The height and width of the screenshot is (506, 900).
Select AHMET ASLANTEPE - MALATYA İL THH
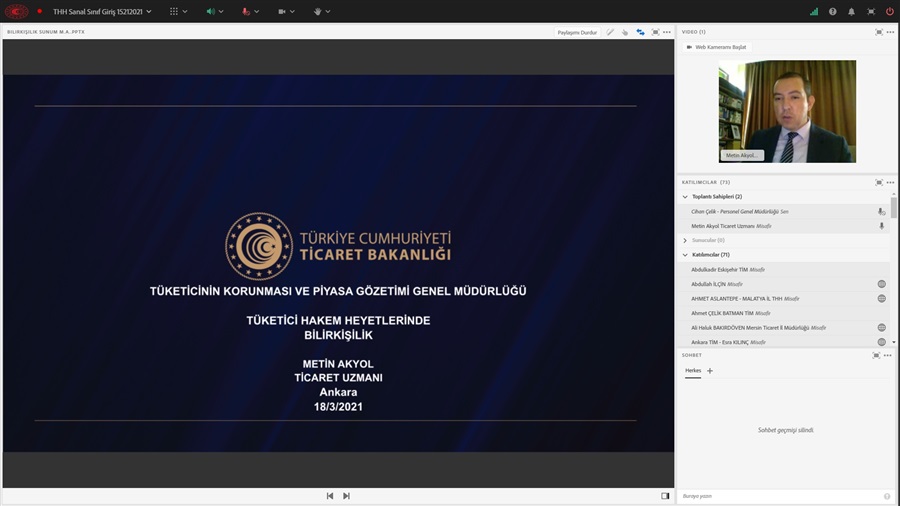784,298
